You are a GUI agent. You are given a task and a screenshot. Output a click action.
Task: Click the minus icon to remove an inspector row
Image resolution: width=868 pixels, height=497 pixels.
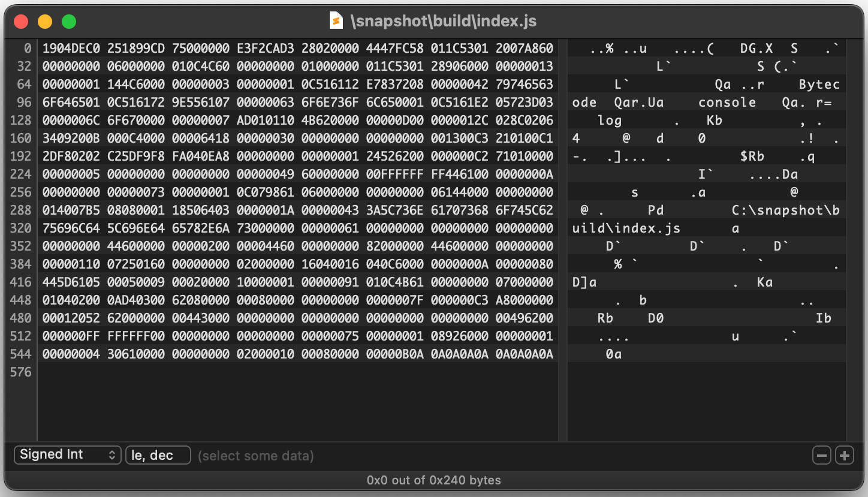[x=821, y=455]
